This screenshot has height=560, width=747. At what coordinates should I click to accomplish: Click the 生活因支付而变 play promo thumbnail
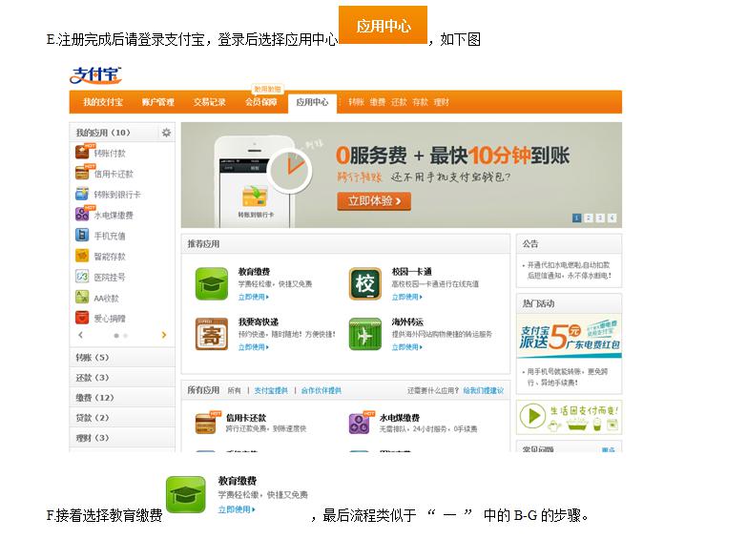[569, 417]
